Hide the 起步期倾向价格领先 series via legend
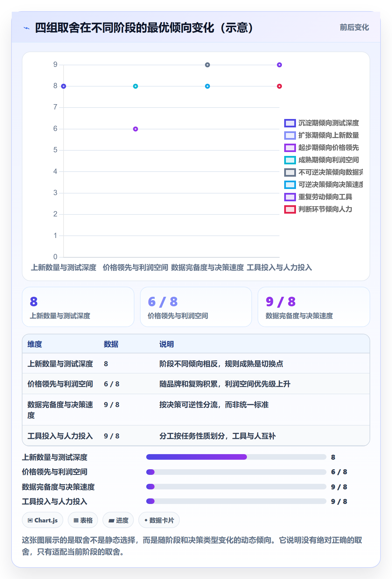This screenshot has height=579, width=392. [321, 148]
